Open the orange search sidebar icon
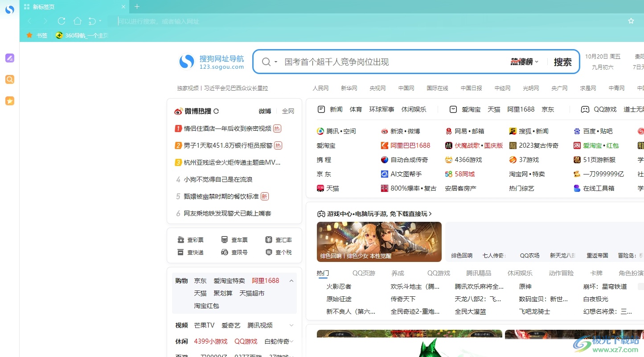Screen dimensions: 644x357 10,79
